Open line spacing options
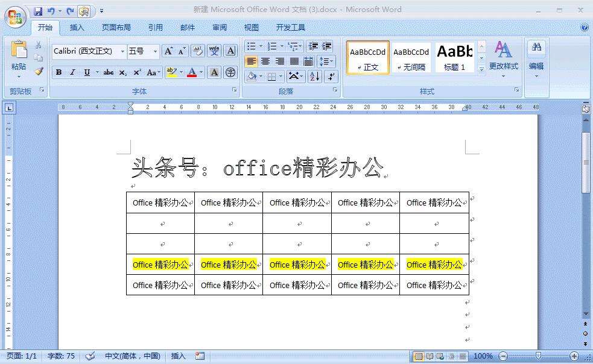Screen dimensions: 593x364 click(x=326, y=61)
